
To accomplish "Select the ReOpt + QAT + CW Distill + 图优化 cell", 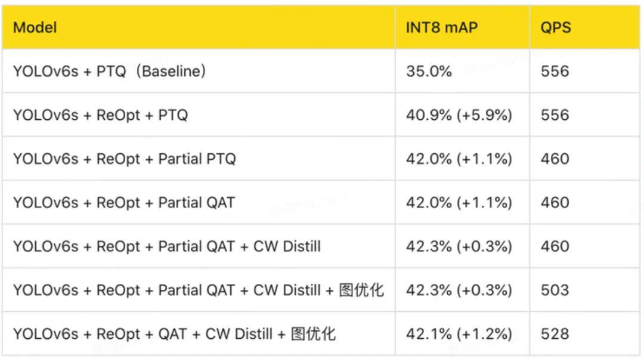I will [174, 334].
